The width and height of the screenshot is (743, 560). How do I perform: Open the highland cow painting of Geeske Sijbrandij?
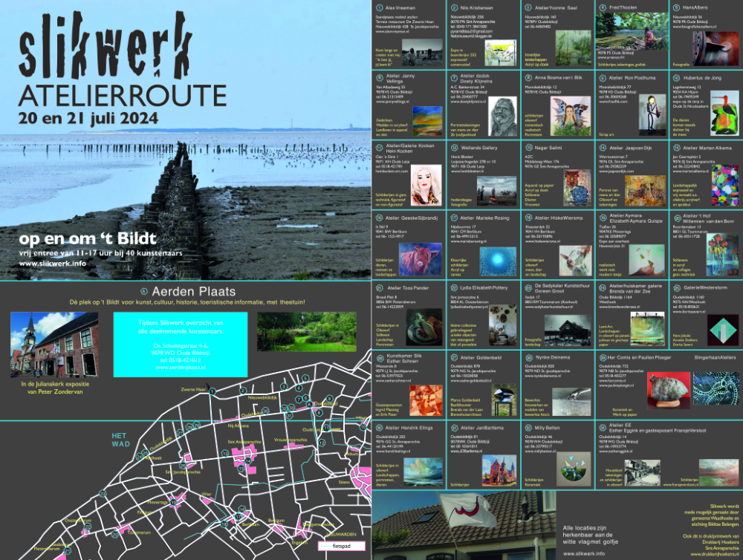point(421,260)
